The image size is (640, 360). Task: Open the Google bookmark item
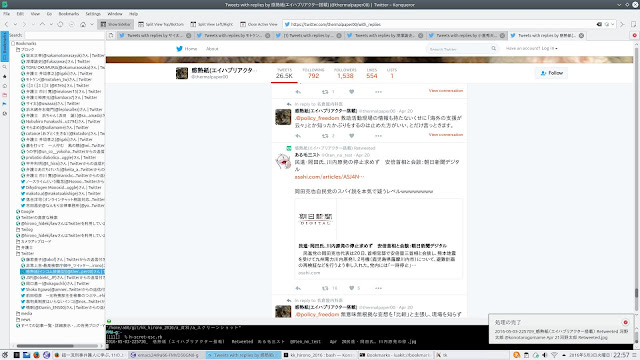click(x=25, y=211)
